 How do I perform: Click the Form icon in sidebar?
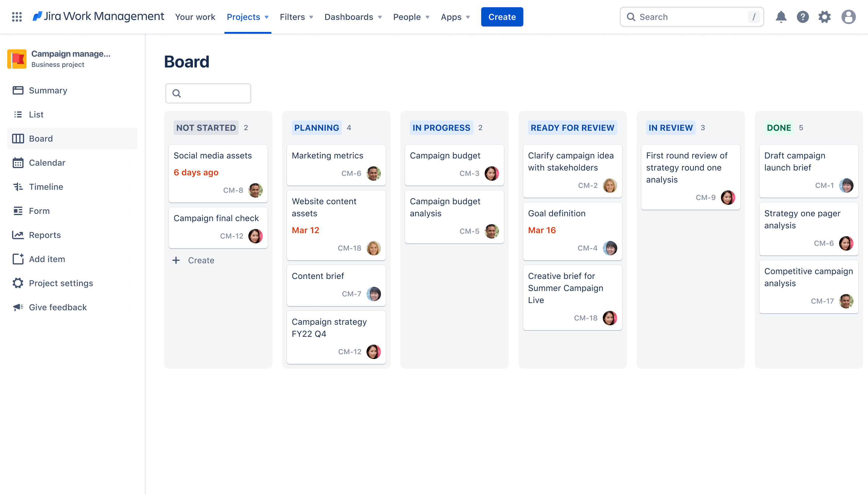[18, 210]
